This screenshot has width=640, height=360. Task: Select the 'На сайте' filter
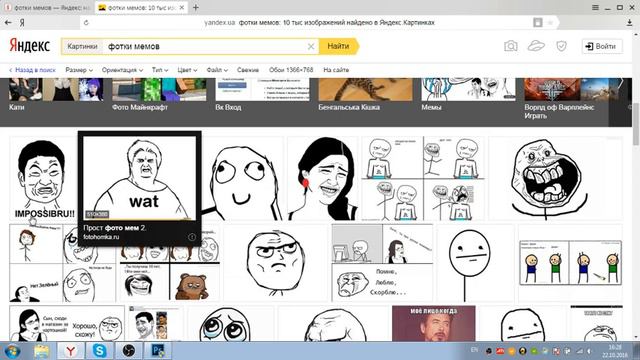pos(336,70)
